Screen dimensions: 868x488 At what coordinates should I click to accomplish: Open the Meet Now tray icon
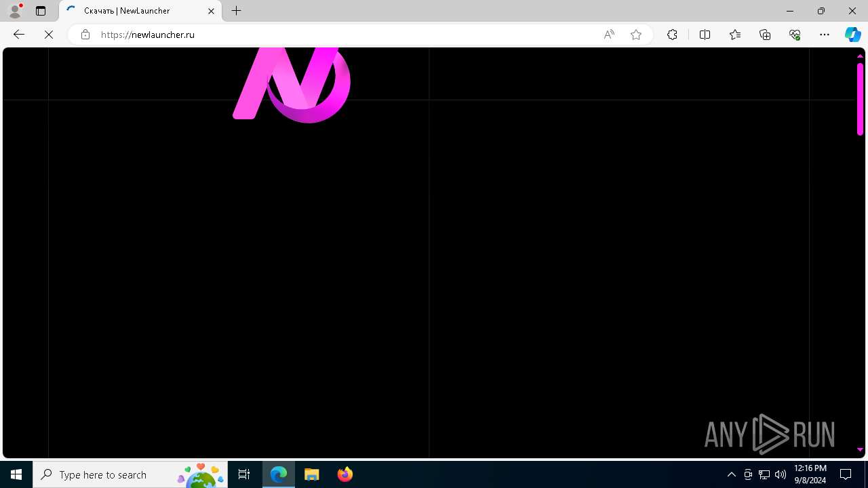748,474
